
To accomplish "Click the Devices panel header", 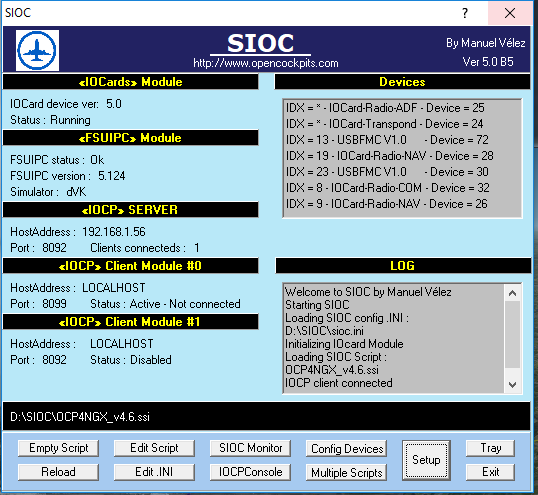I will [x=402, y=82].
